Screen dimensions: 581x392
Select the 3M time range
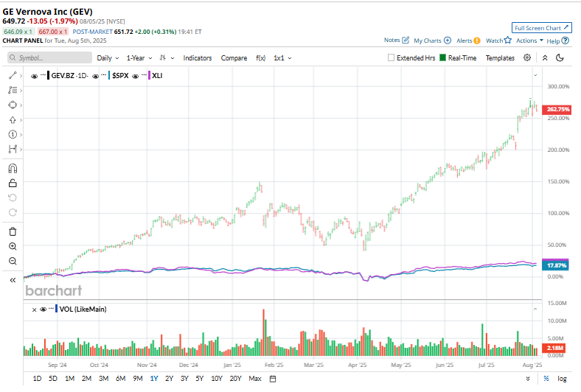coord(104,379)
